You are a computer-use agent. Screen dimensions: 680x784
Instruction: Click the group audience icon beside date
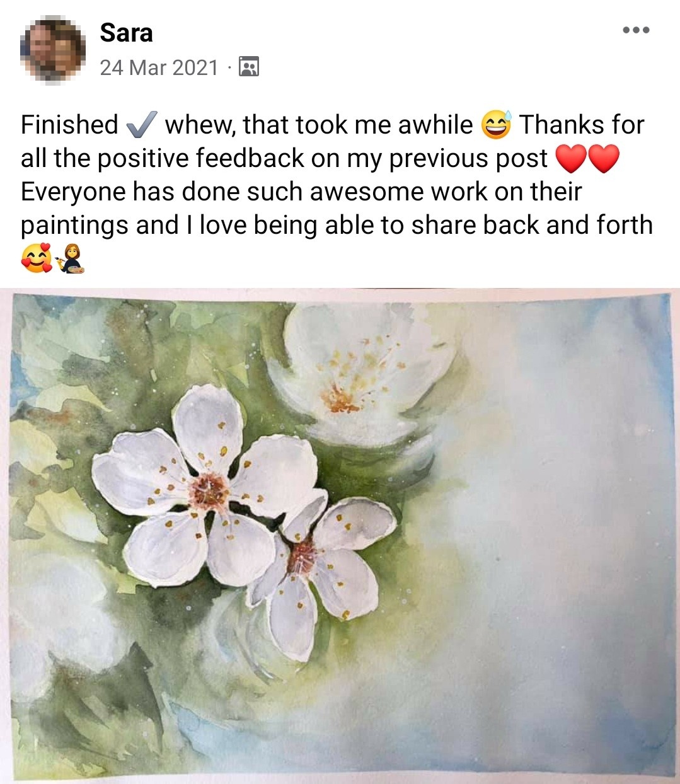(249, 66)
